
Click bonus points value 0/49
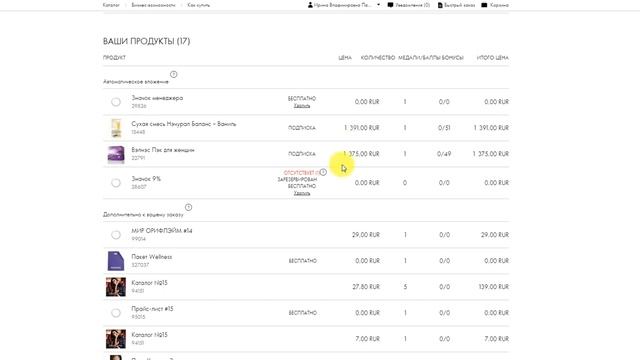tap(444, 154)
